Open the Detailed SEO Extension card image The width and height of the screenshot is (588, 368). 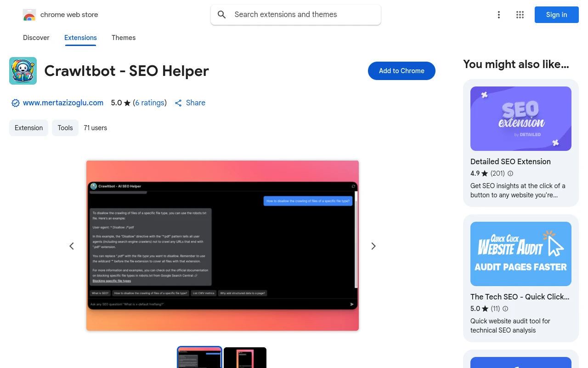(520, 119)
